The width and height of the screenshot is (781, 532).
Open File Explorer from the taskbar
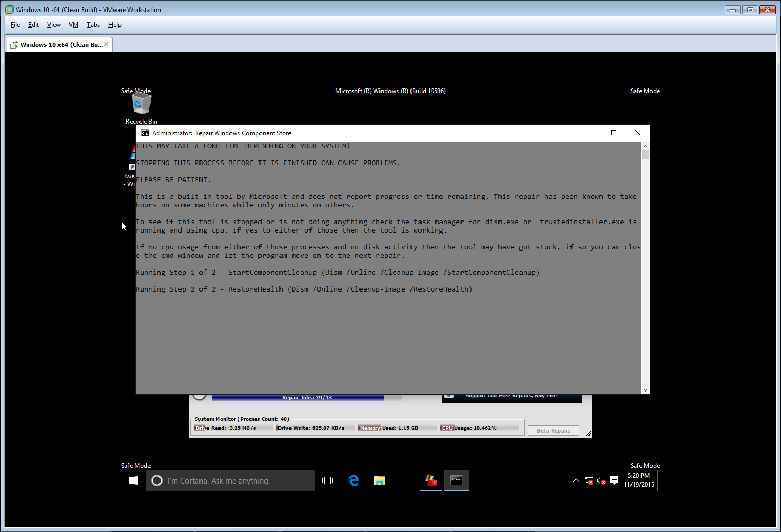[x=379, y=480]
